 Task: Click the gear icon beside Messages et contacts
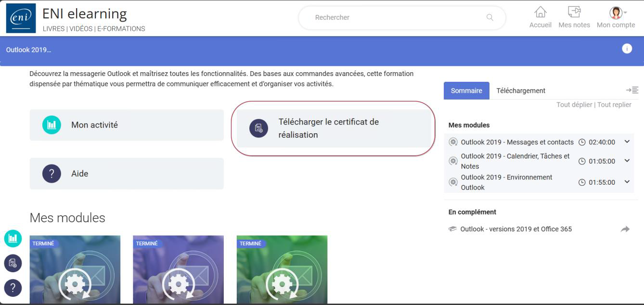[x=453, y=142]
